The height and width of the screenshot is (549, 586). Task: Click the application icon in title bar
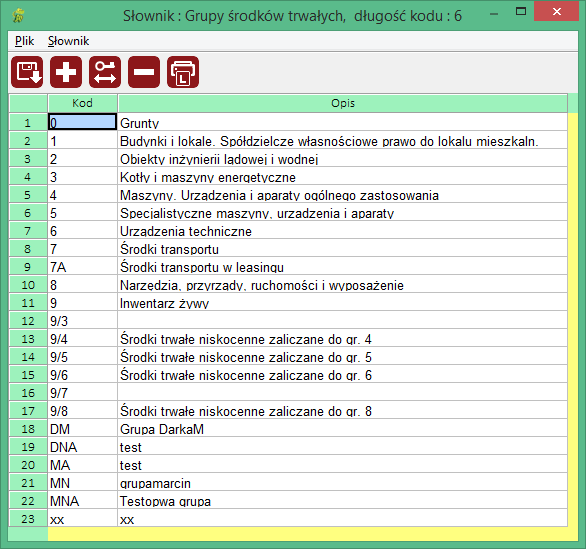click(x=18, y=16)
